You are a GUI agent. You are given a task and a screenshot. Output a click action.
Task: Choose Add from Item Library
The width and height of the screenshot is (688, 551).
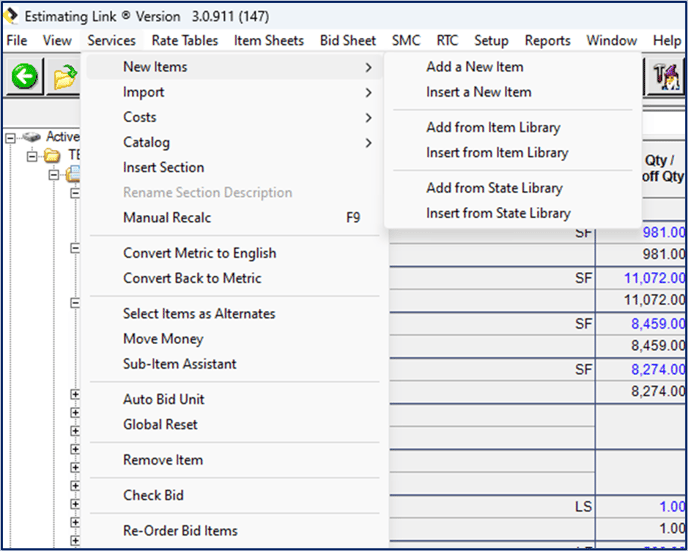tap(512, 127)
